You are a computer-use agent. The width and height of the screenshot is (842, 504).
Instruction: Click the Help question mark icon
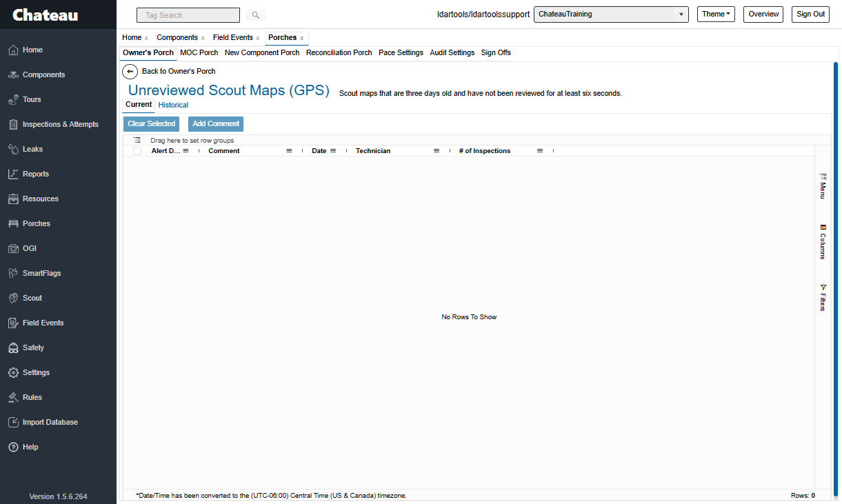coord(13,447)
